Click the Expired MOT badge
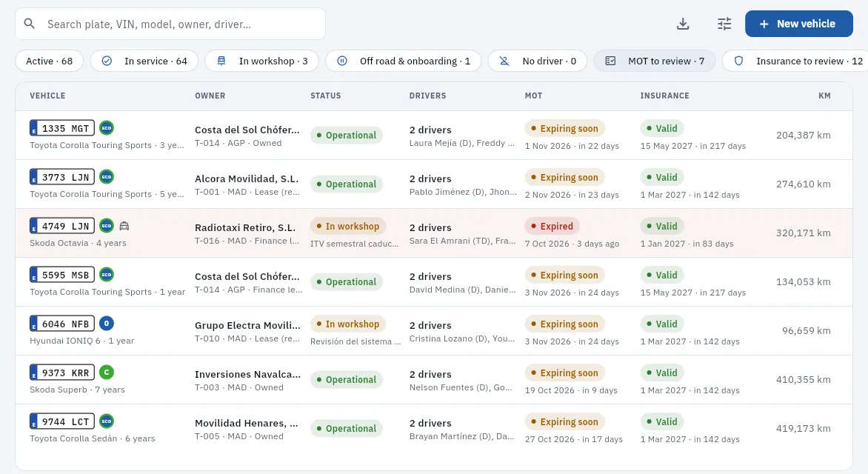868x474 pixels. (x=552, y=226)
